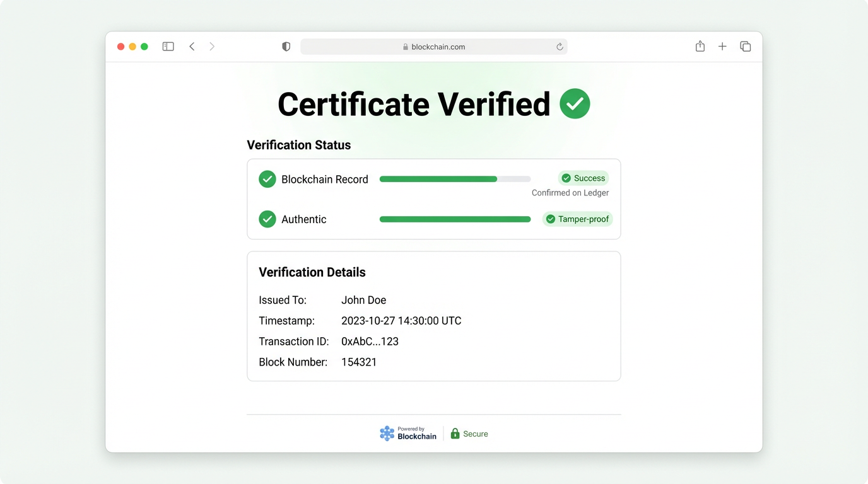Click the Confirmed on Ledger text
This screenshot has height=484, width=868.
click(570, 192)
